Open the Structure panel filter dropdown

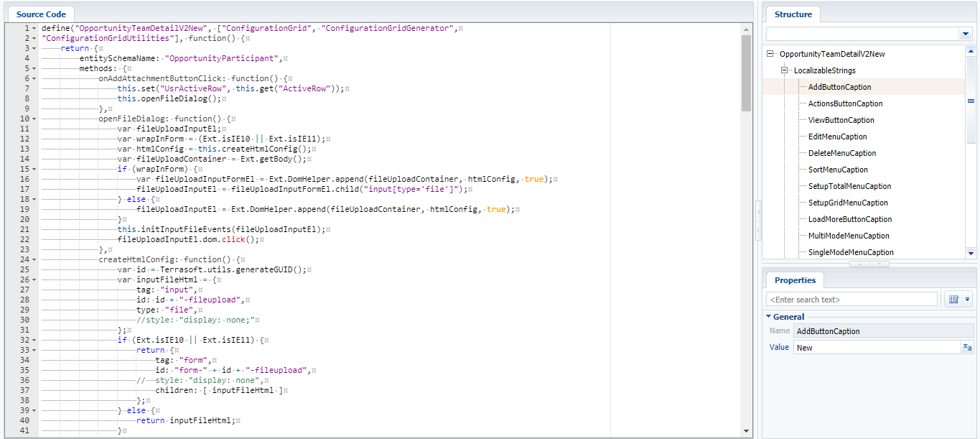coord(965,34)
